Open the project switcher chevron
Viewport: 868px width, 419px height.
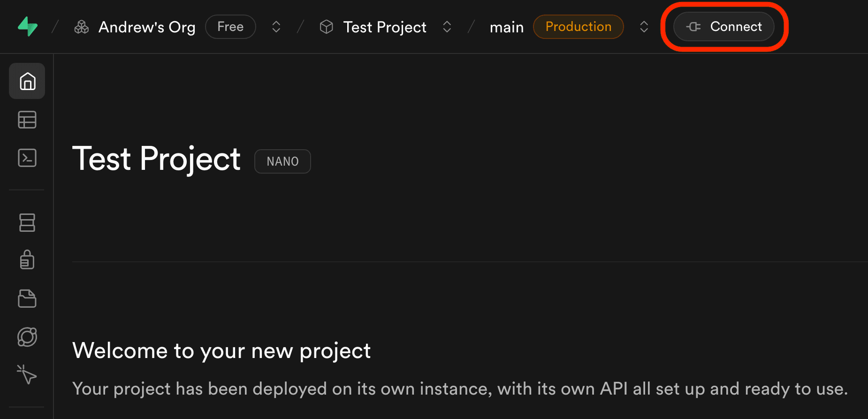(447, 27)
